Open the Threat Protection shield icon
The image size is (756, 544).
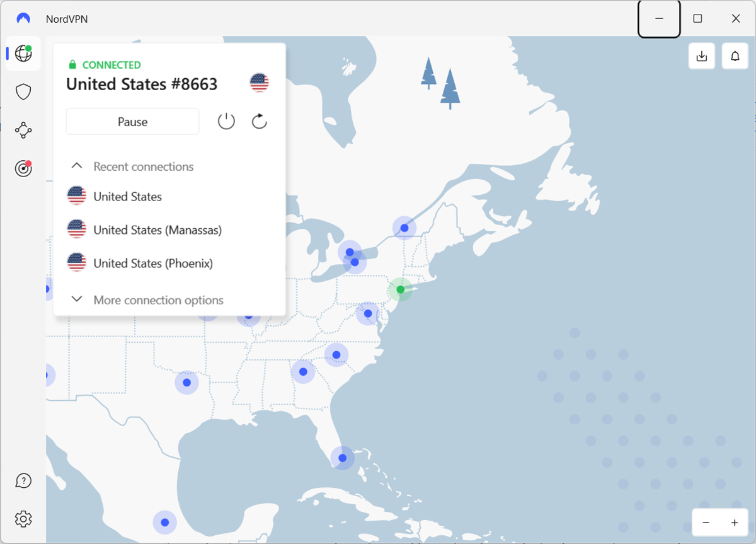(23, 92)
